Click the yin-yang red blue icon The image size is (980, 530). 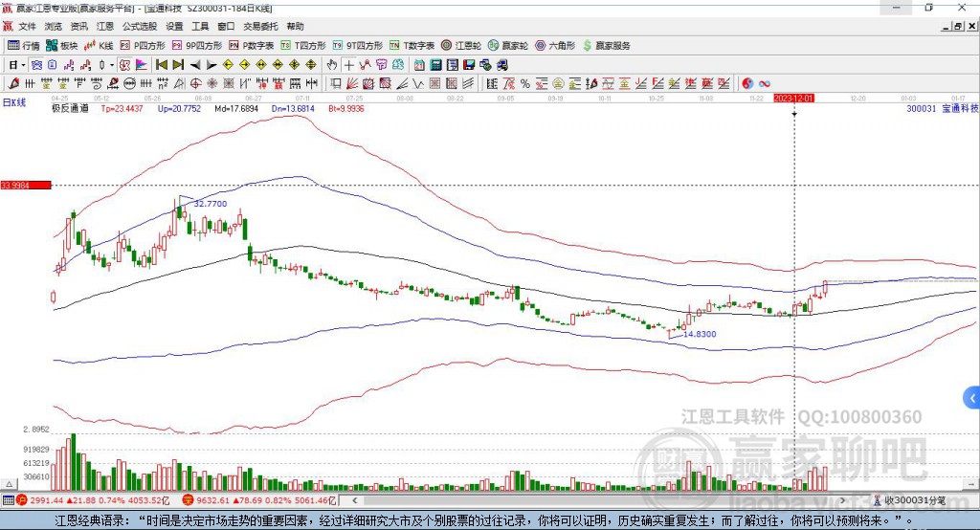747,84
